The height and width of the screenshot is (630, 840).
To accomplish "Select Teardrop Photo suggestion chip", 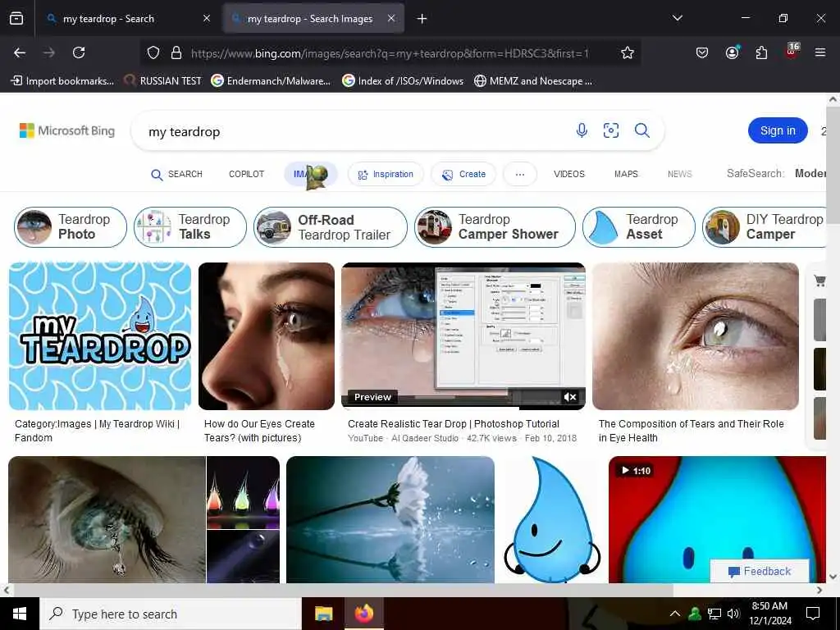I will coord(71,227).
